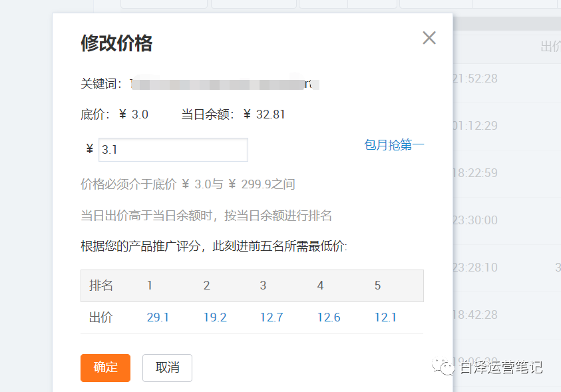Click the 出价 row label in table
Viewport: 561px width, 392px height.
101,317
